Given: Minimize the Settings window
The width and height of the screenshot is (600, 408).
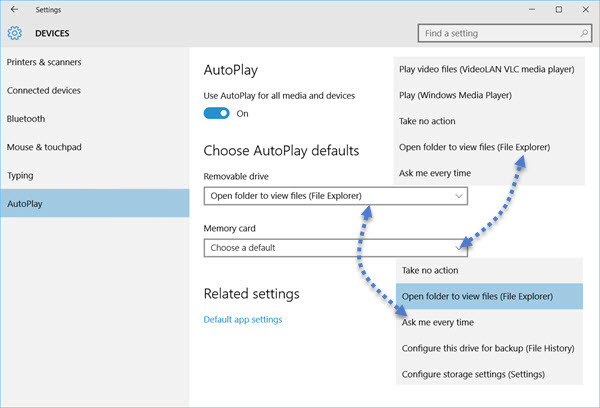Looking at the screenshot, I should pyautogui.click(x=532, y=10).
